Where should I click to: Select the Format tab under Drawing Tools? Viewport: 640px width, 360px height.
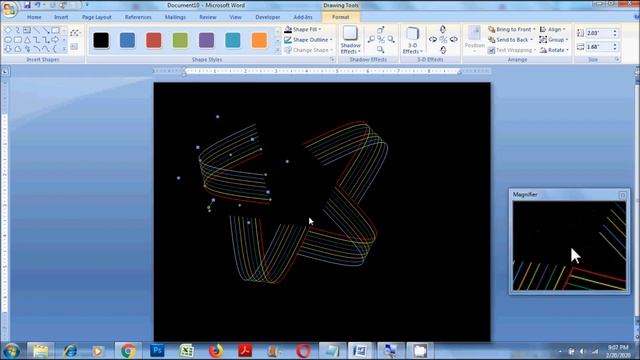click(x=340, y=17)
